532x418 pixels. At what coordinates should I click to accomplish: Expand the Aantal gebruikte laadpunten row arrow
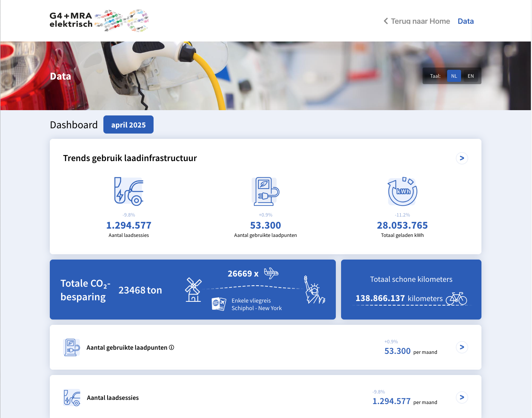click(462, 347)
